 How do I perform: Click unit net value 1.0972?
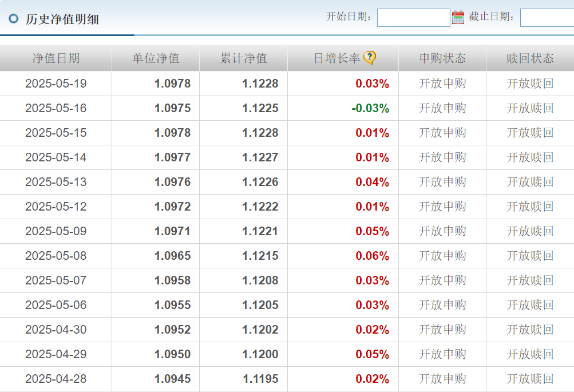pyautogui.click(x=172, y=207)
